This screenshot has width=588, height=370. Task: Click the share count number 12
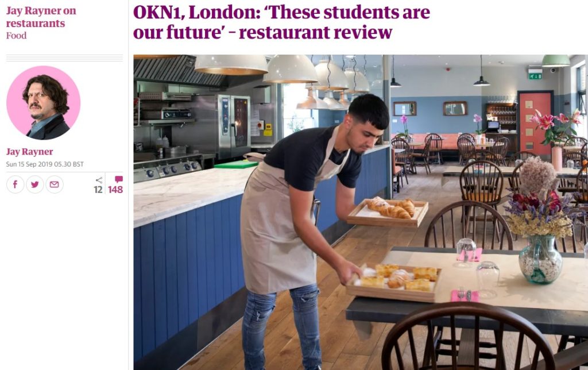(98, 190)
